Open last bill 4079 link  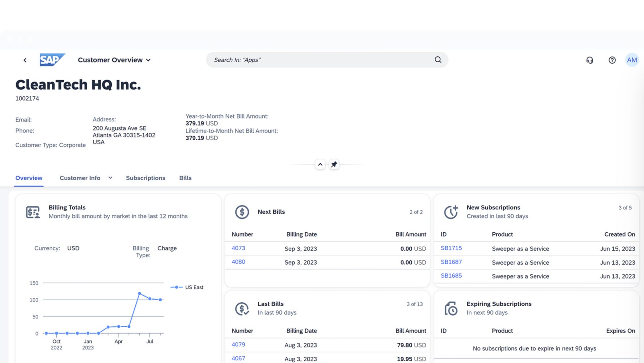[x=238, y=345]
